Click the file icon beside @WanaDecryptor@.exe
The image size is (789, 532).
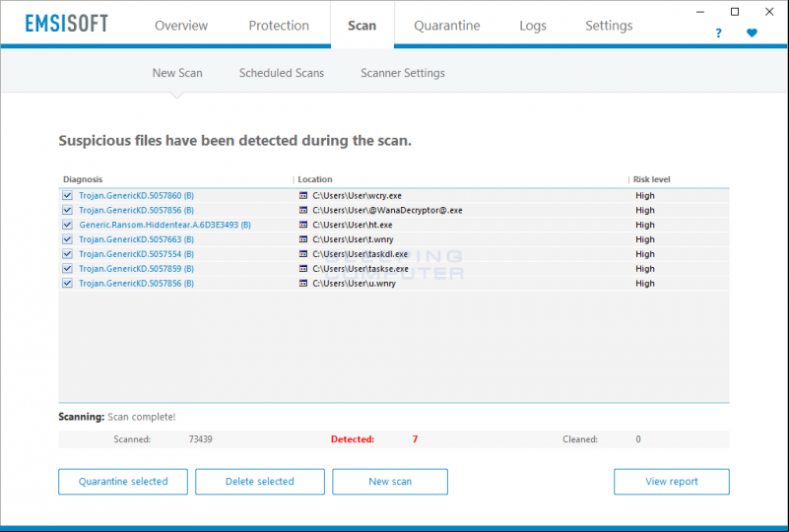pos(303,210)
